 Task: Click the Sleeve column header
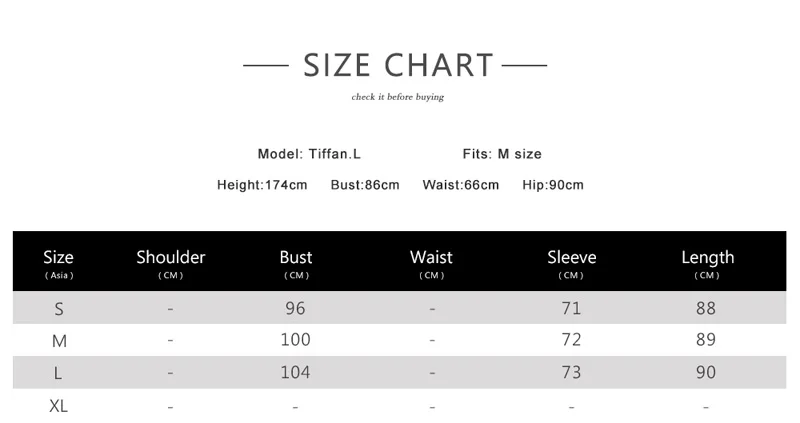click(x=571, y=258)
